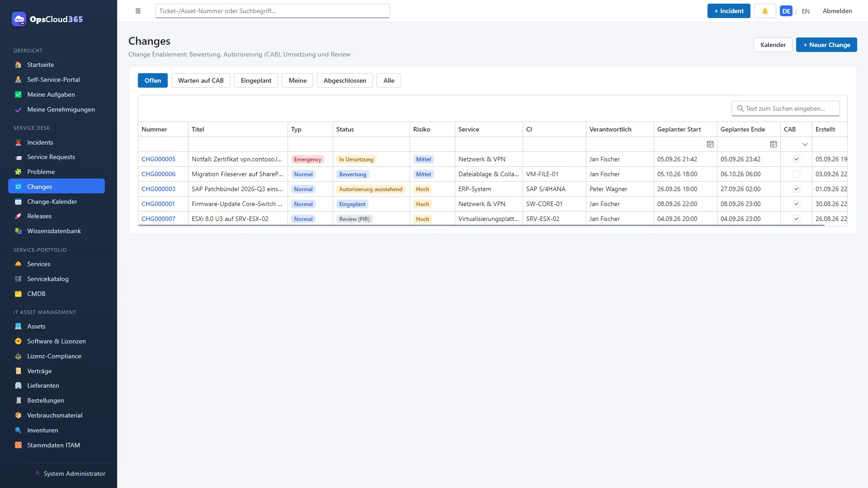Click the Probleme puzzle icon

coord(18,172)
